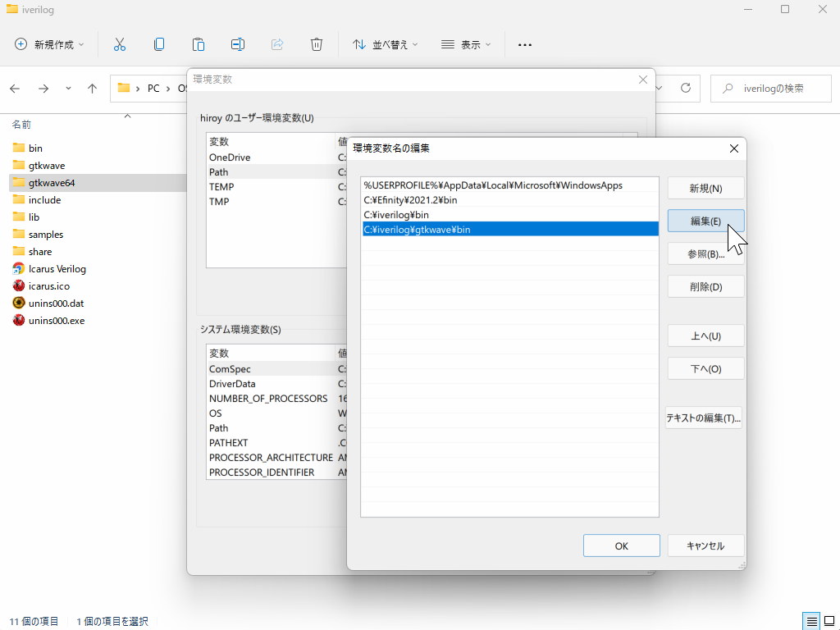The image size is (840, 630).
Task: Refresh the Explorer folder view
Action: click(686, 88)
